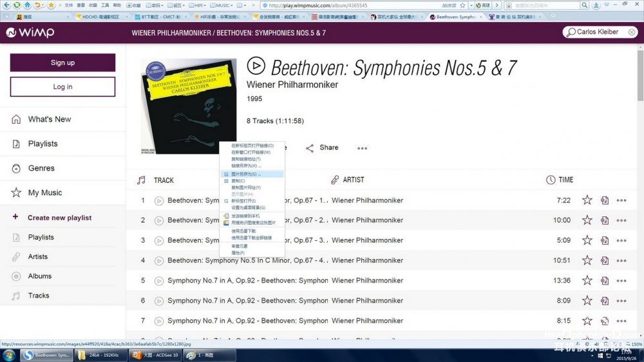Click the browser home button

pyautogui.click(x=27, y=5)
